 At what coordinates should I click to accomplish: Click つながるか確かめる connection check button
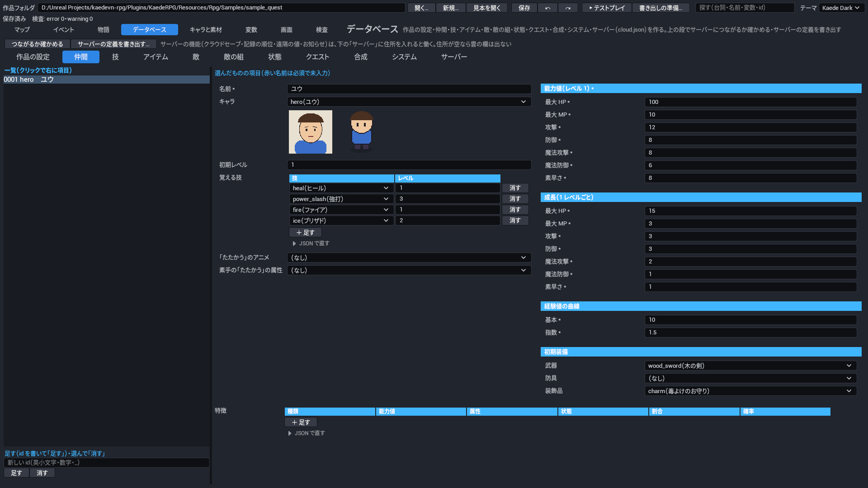coord(38,44)
